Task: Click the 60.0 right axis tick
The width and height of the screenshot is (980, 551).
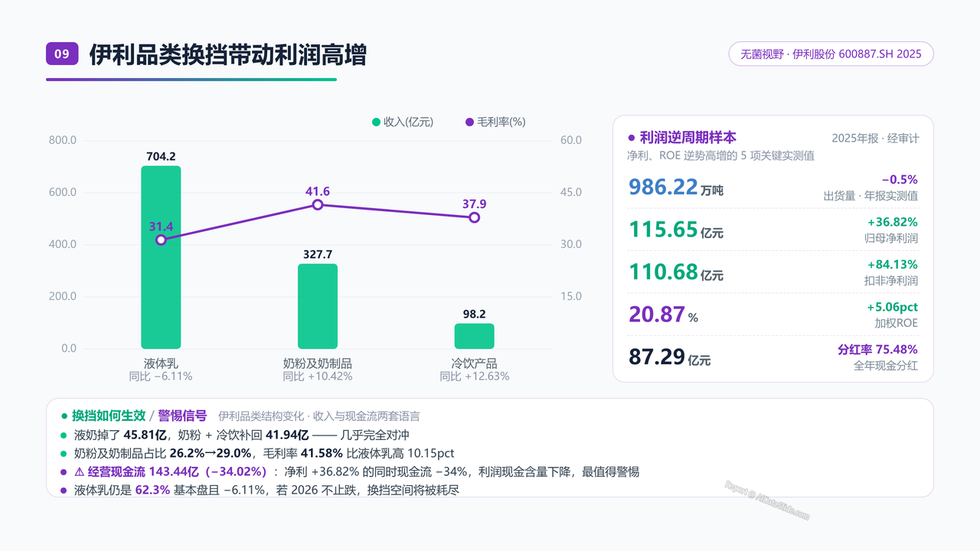Action: 570,140
